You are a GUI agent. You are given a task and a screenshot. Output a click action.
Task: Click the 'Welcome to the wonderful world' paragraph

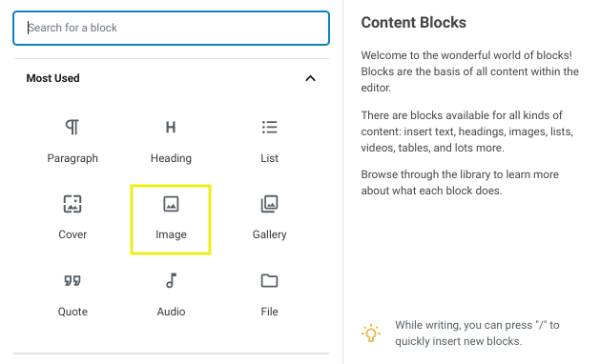tap(470, 72)
